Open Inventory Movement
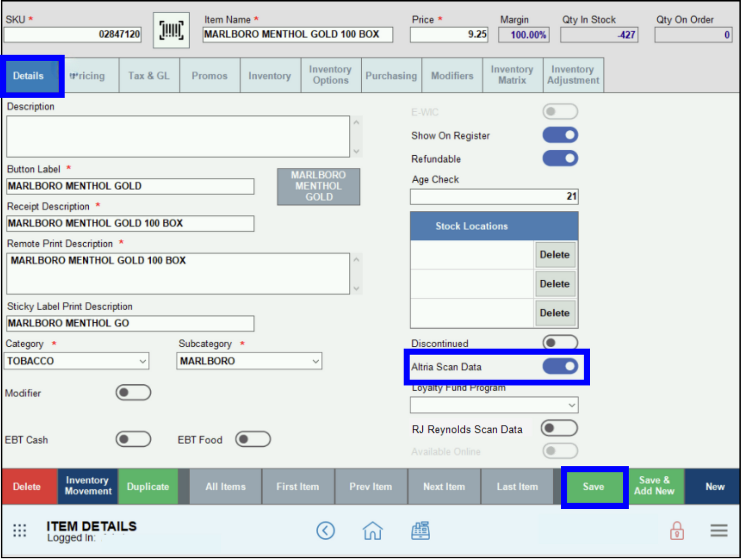Viewport: 742px width, 560px height. pos(88,486)
